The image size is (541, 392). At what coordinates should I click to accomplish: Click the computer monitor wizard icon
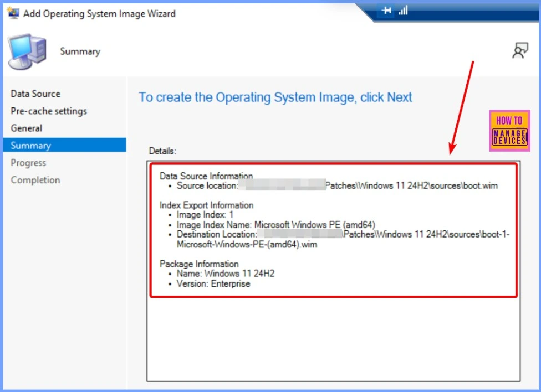coord(27,51)
